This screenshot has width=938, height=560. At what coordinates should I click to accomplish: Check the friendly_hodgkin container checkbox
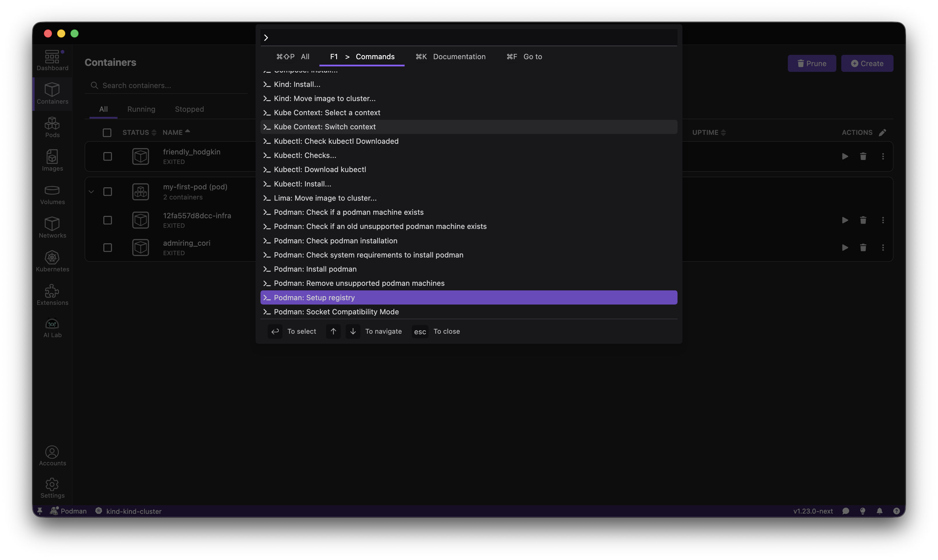click(107, 156)
